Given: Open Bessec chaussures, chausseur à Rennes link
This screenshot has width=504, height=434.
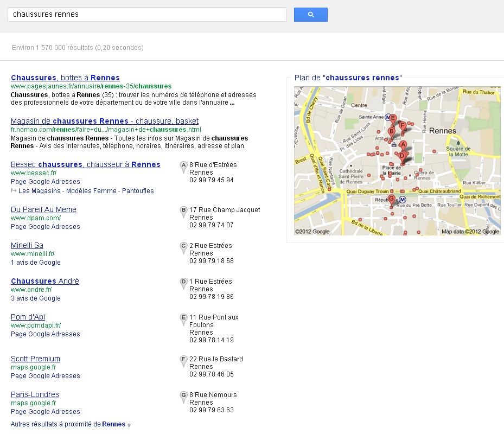Looking at the screenshot, I should (86, 164).
